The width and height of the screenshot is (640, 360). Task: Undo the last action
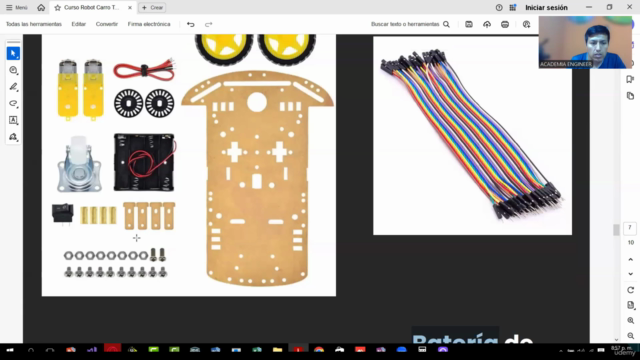click(x=191, y=24)
